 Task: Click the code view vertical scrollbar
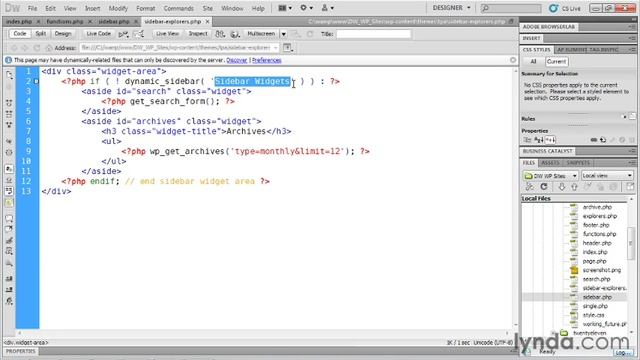pos(516,198)
